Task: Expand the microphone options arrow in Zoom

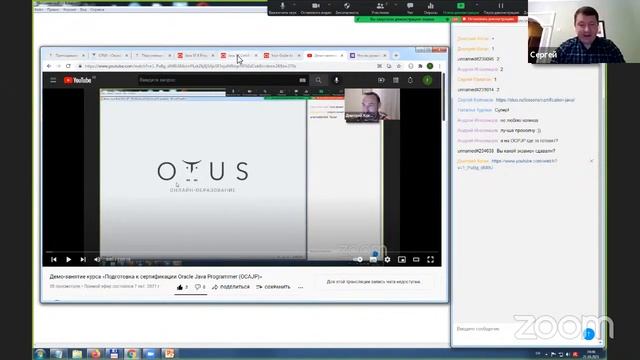Action: [x=294, y=4]
